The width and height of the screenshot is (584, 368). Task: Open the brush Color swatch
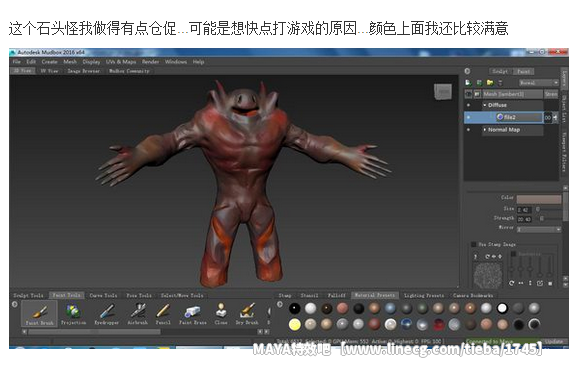[539, 199]
